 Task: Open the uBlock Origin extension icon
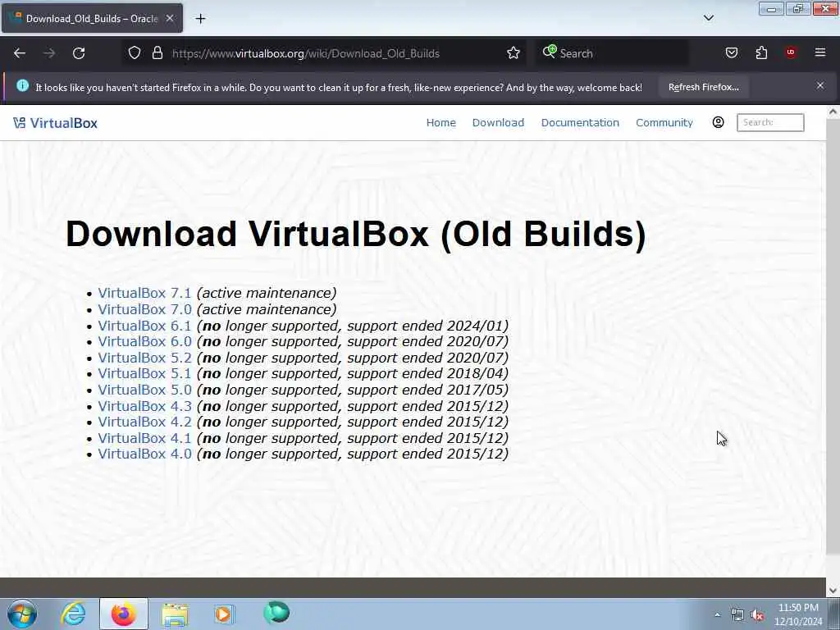coord(791,52)
